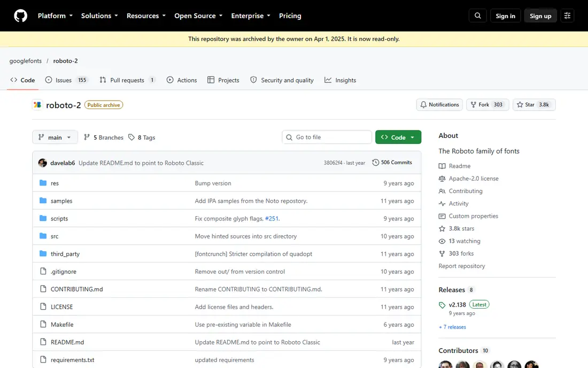Expand the Resources menu
This screenshot has width=588, height=368.
point(146,16)
